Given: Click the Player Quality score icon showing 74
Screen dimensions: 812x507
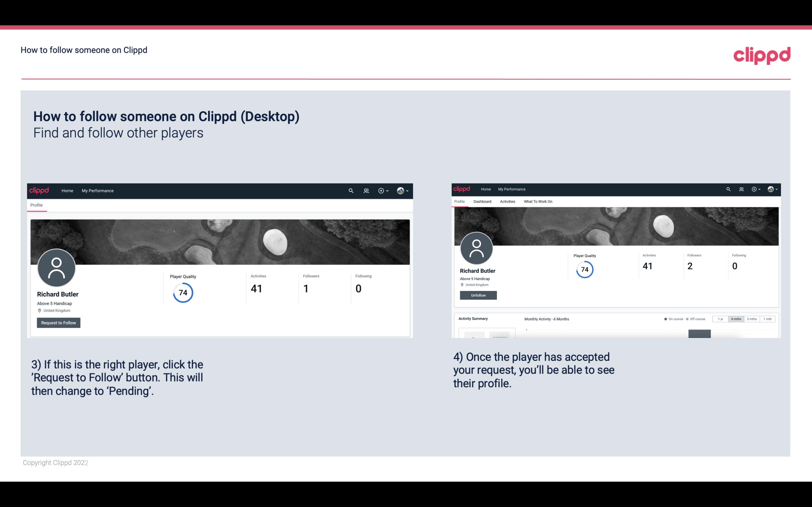Looking at the screenshot, I should pos(183,293).
